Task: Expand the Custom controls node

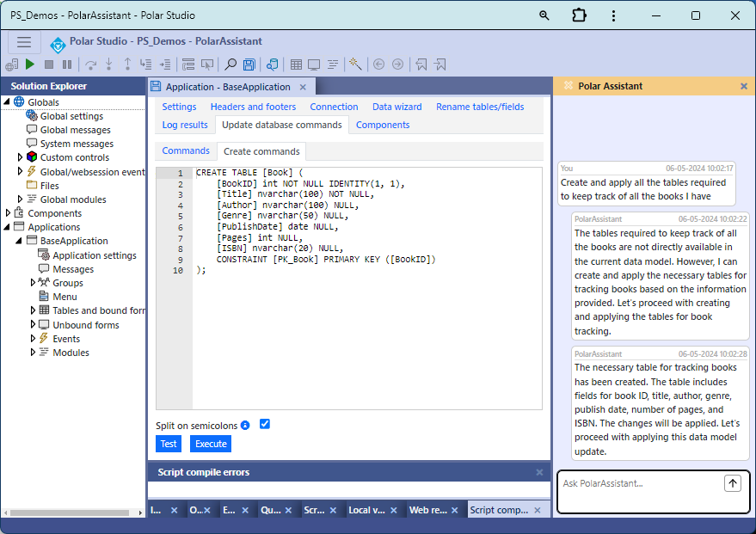Action: [x=20, y=157]
